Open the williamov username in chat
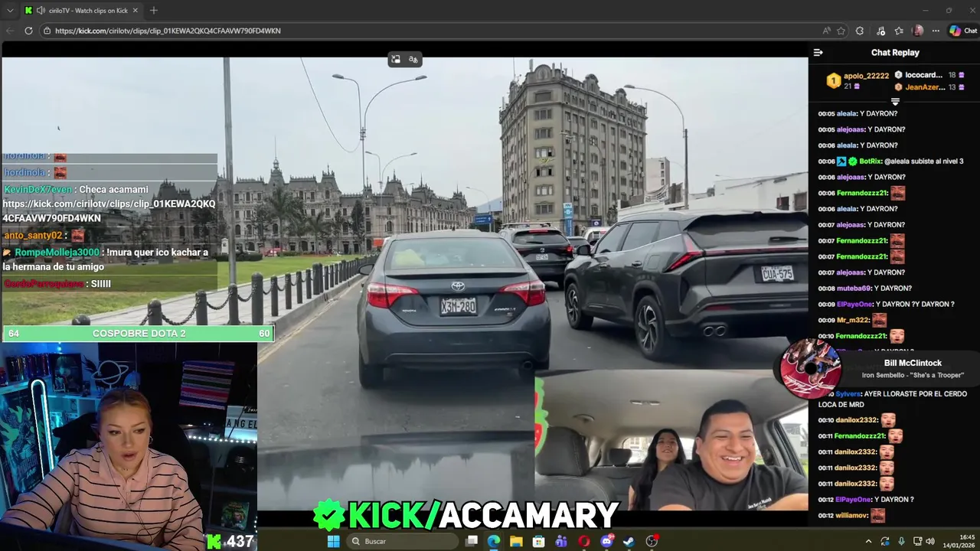Image resolution: width=980 pixels, height=551 pixels. (852, 516)
